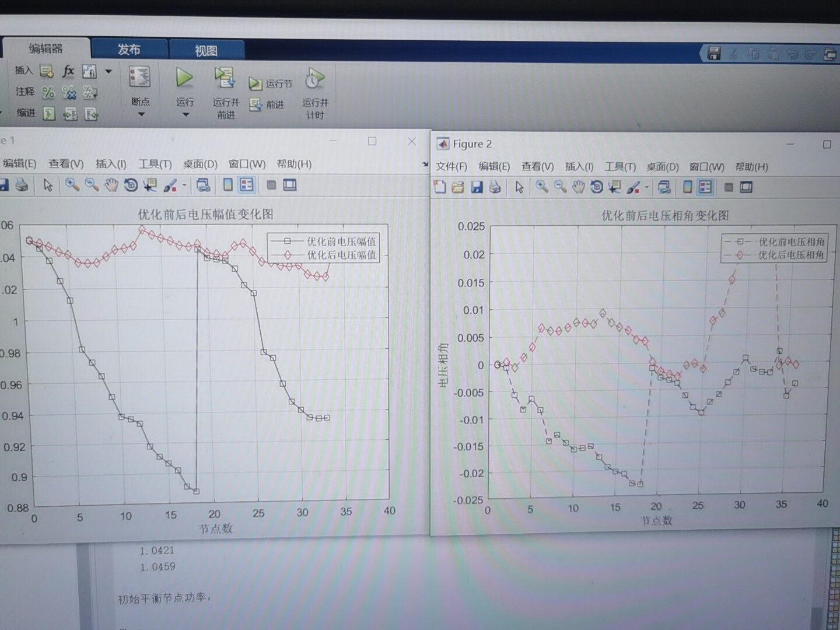Open 工具(T) menu in Figure 2
This screenshot has width=840, height=630.
pyautogui.click(x=620, y=167)
